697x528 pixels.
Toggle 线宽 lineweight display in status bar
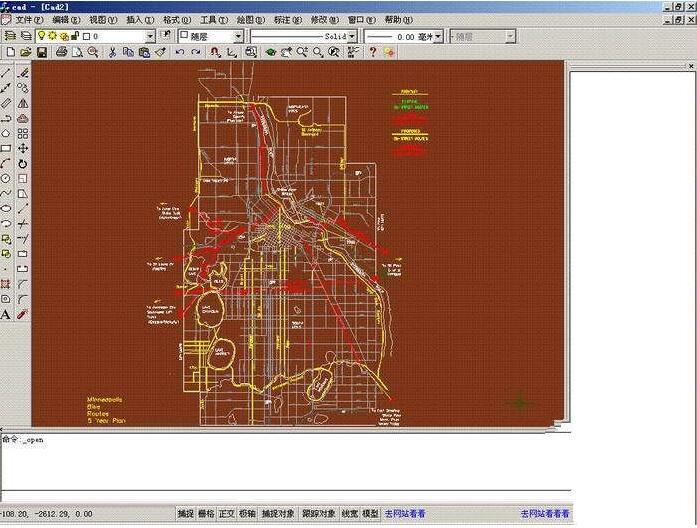click(x=350, y=514)
